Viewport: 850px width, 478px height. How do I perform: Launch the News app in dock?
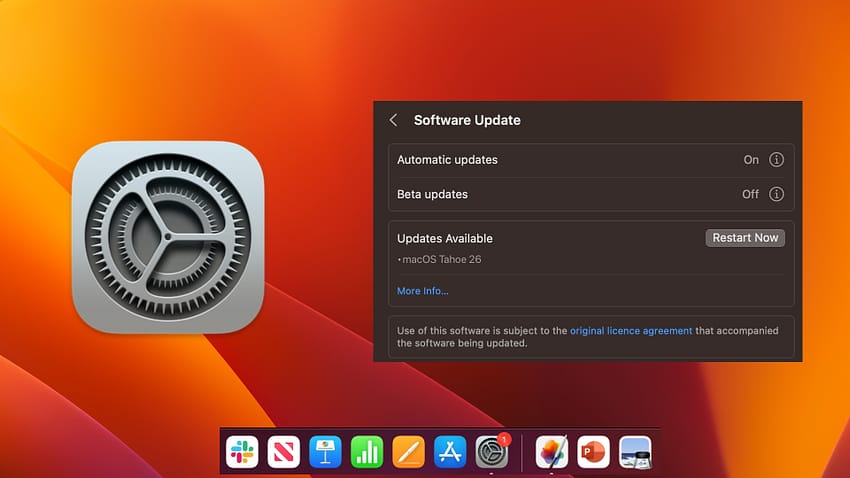coord(284,451)
